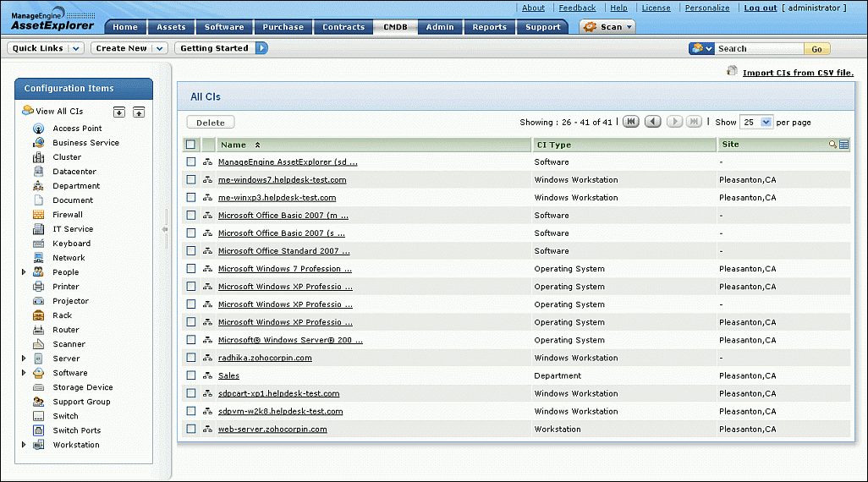
Task: Go to last page of results
Action: (x=695, y=122)
